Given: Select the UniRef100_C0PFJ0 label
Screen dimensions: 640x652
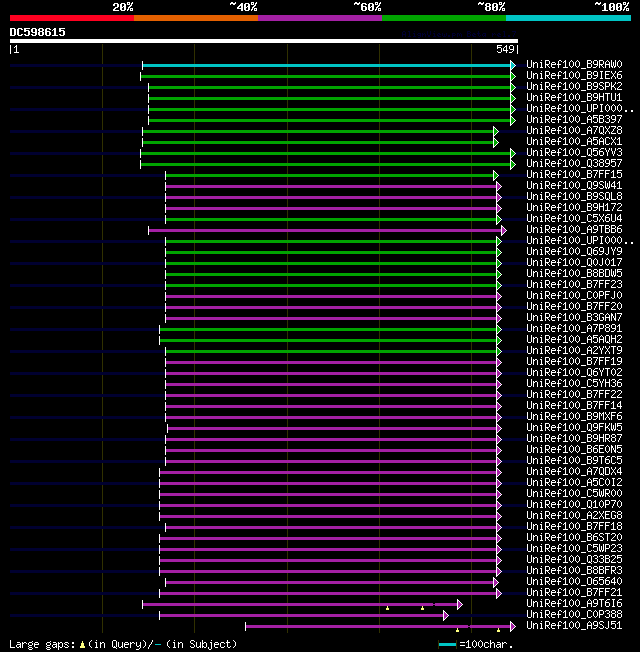Looking at the screenshot, I should (x=574, y=295).
